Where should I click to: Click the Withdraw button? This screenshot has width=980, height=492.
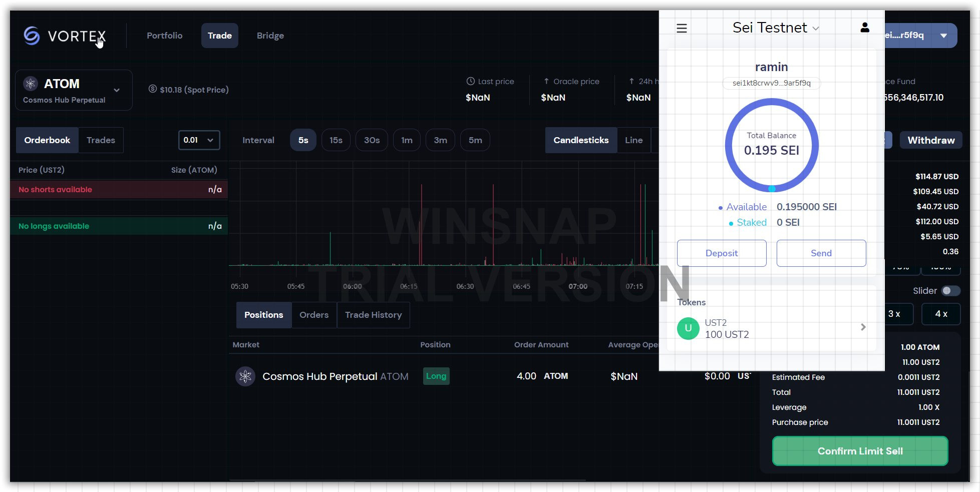click(931, 140)
